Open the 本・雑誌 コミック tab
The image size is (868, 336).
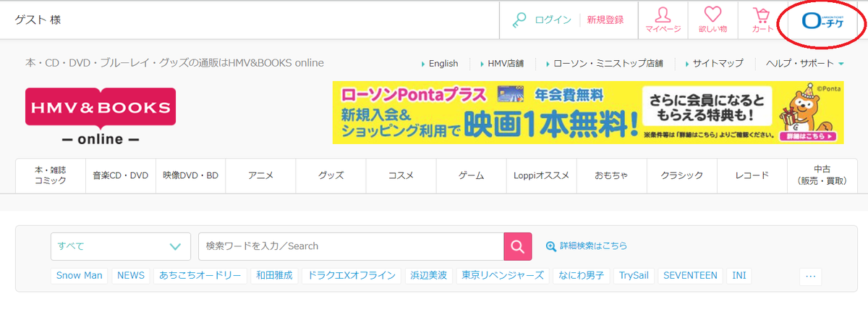coord(51,175)
